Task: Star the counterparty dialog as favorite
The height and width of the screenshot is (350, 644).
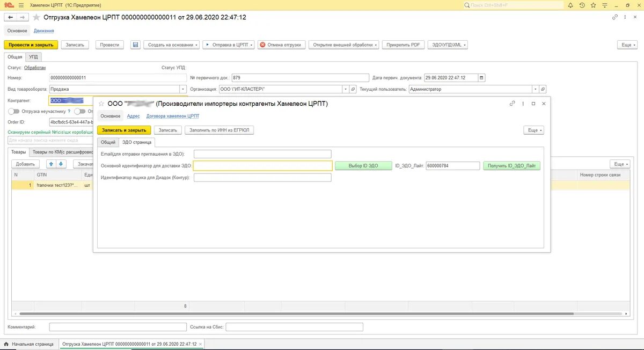Action: click(x=101, y=104)
